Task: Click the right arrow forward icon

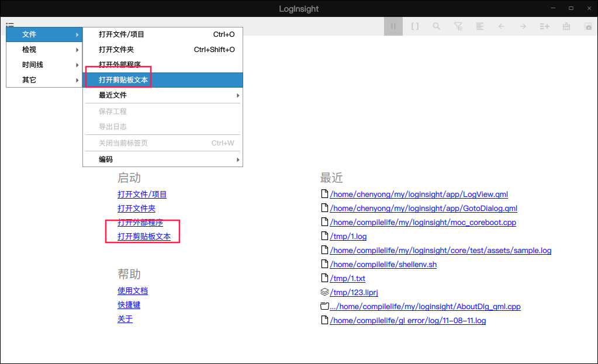Action: (x=523, y=26)
